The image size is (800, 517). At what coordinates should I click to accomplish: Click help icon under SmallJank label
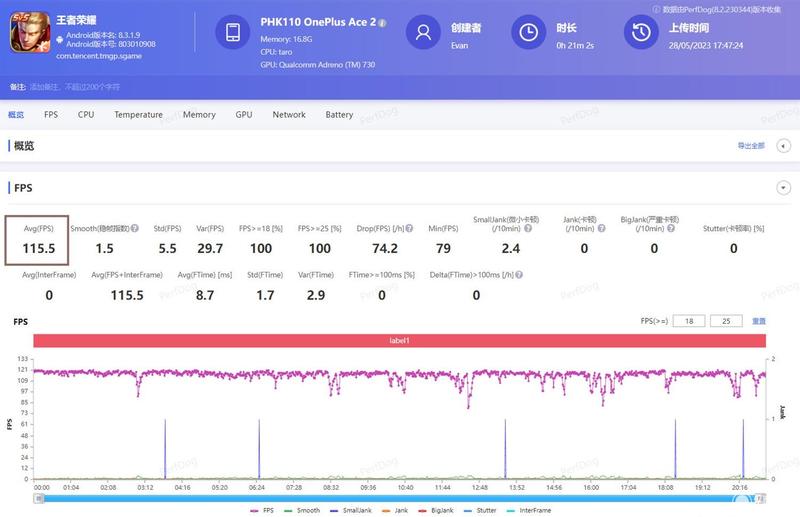coord(528,228)
